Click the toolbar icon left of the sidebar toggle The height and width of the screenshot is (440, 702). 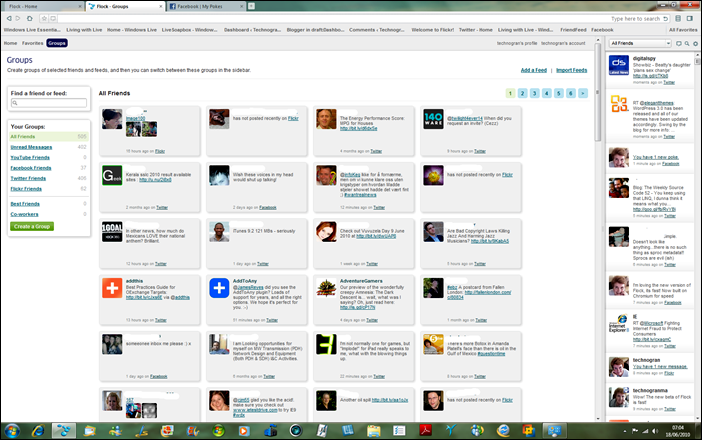678,18
